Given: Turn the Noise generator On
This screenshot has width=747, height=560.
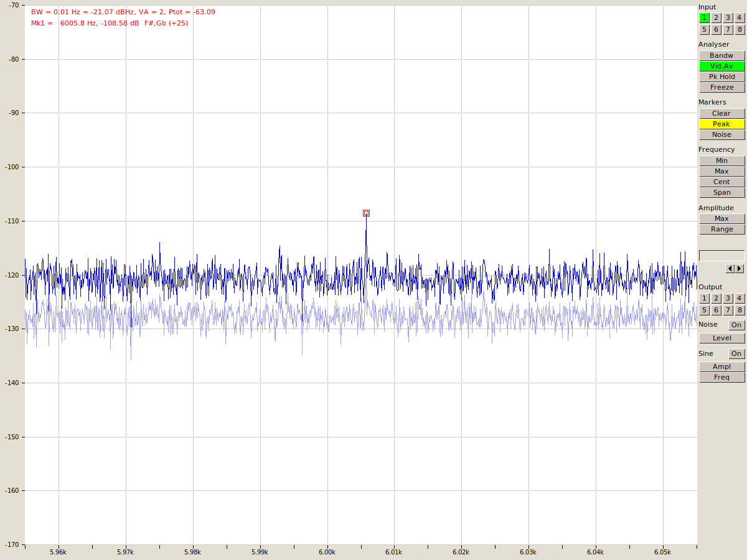Looking at the screenshot, I should tap(736, 325).
